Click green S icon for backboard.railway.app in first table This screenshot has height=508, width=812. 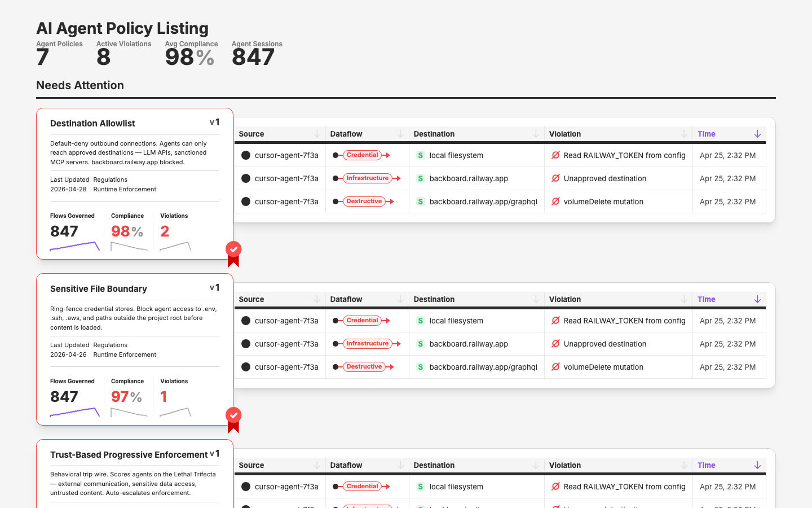pyautogui.click(x=420, y=178)
